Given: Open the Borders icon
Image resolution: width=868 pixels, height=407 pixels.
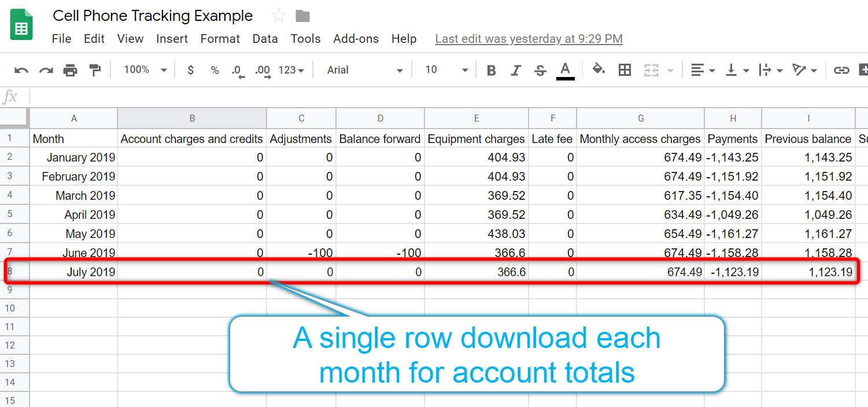Looking at the screenshot, I should coord(625,69).
